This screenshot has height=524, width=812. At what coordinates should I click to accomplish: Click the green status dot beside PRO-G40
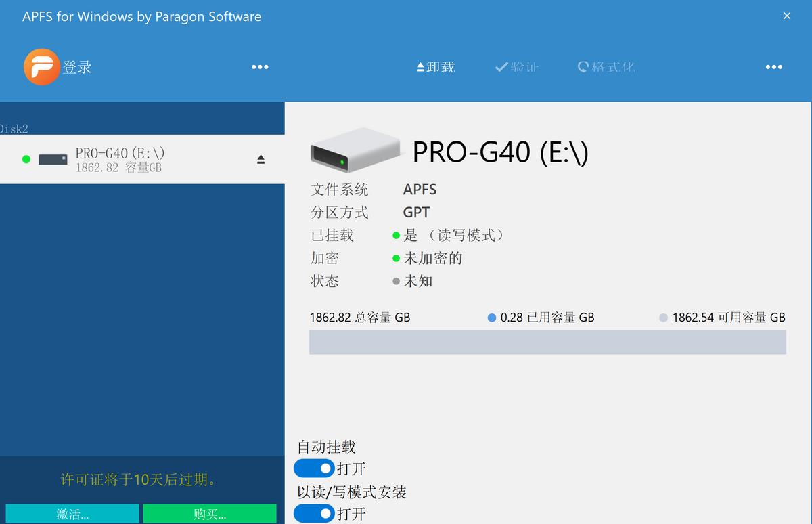(x=26, y=159)
